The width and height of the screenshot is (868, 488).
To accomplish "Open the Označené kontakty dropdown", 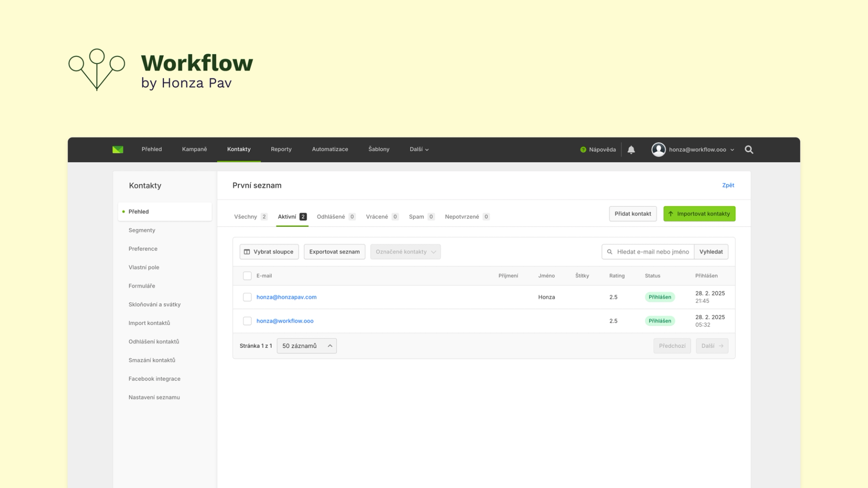I will tap(405, 252).
